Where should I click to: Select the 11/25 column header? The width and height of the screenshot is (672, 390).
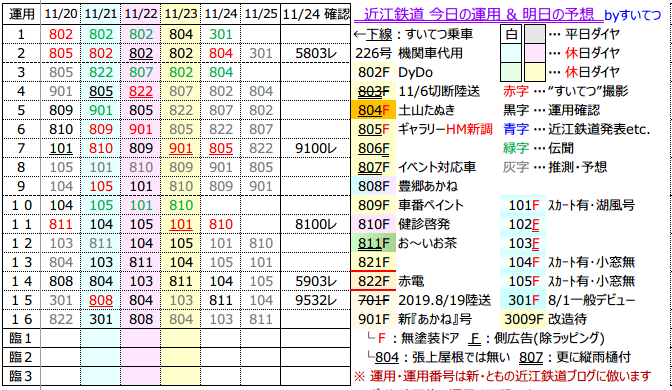pos(261,14)
